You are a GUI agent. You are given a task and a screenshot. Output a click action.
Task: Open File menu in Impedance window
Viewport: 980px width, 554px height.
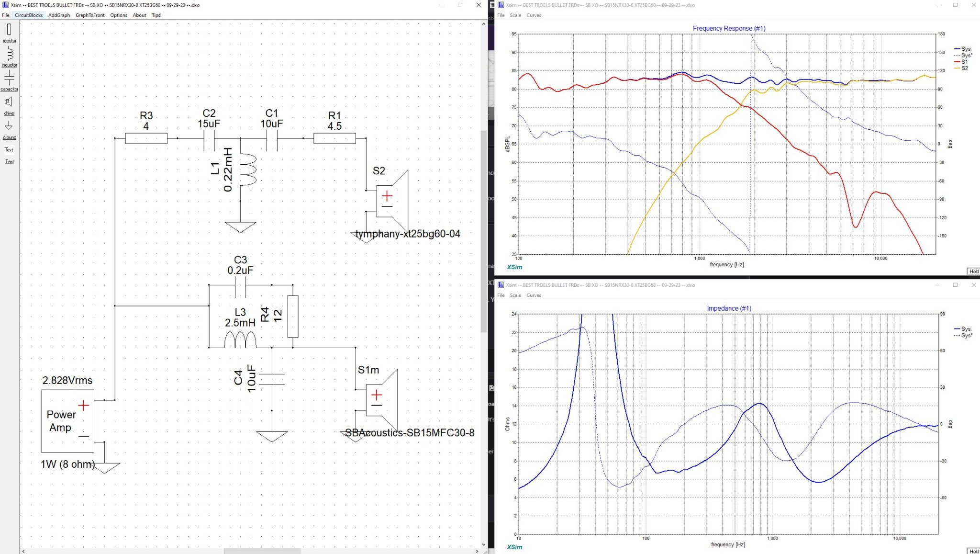[501, 295]
